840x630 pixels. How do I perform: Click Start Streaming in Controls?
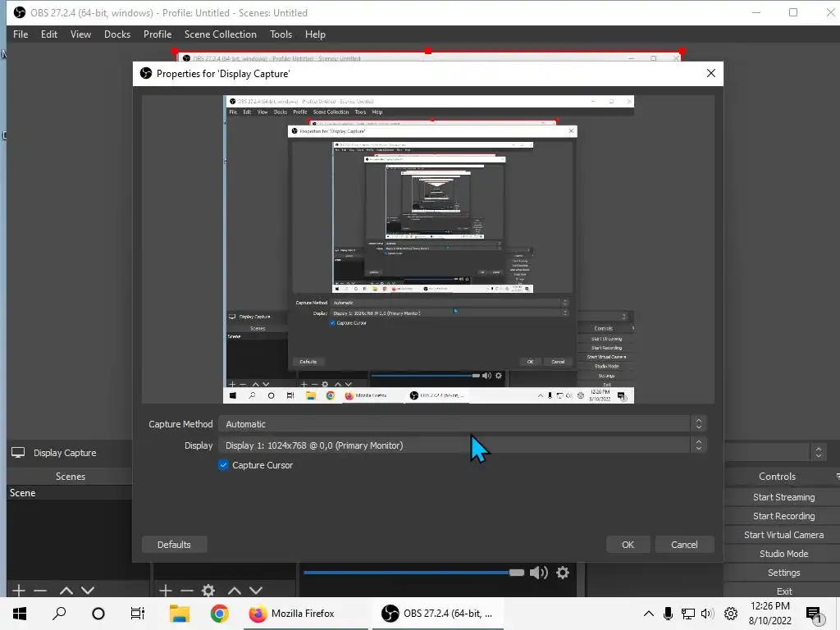(783, 497)
